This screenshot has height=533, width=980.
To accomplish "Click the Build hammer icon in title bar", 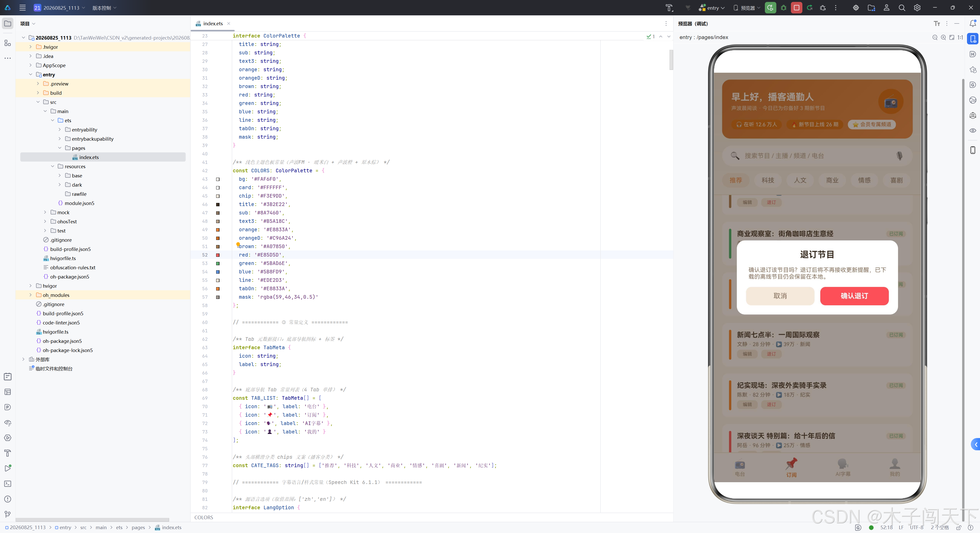I will coord(669,8).
